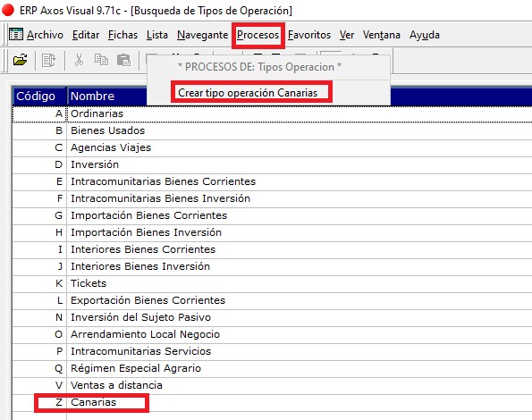Open the Procesos menu
The image size is (532, 420).
(x=258, y=35)
